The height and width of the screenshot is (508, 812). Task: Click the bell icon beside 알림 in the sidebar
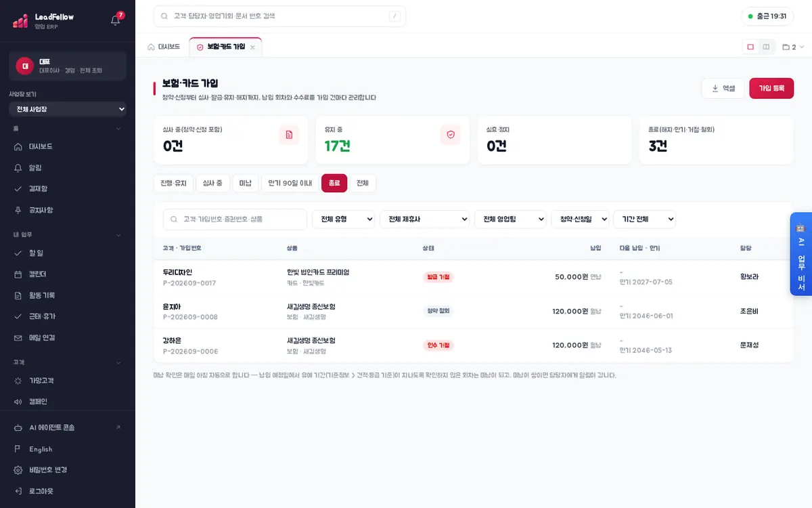click(x=18, y=167)
